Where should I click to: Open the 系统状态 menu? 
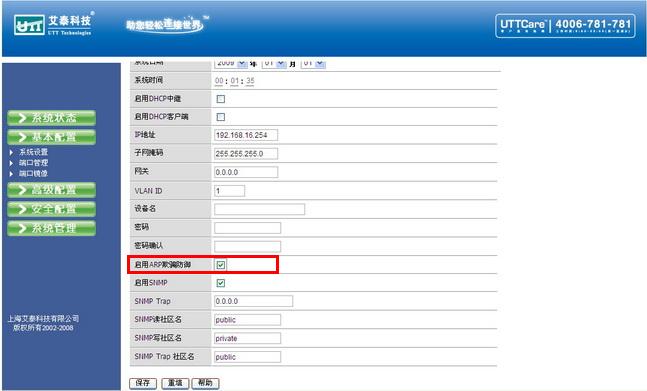[52, 118]
